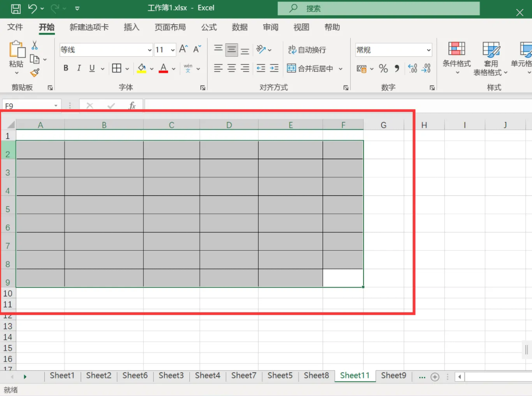The height and width of the screenshot is (396, 532).
Task: Click the Increase Indent icon
Action: (274, 69)
